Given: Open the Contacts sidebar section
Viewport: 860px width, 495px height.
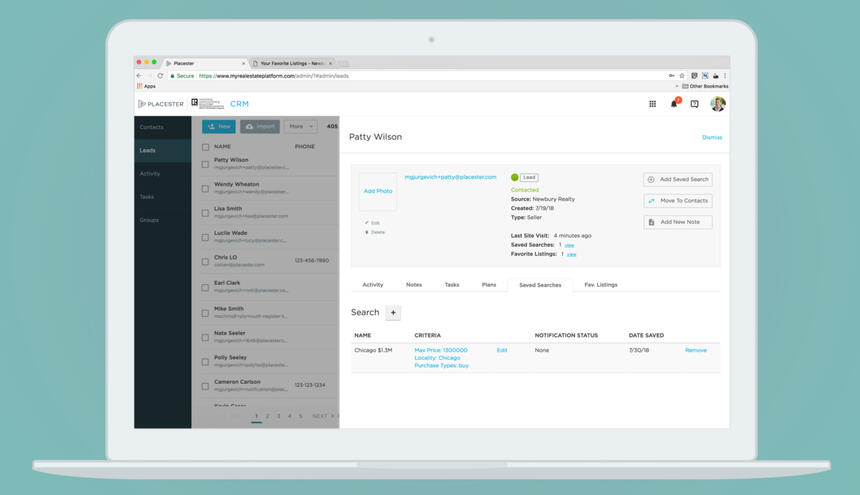Looking at the screenshot, I should (162, 127).
